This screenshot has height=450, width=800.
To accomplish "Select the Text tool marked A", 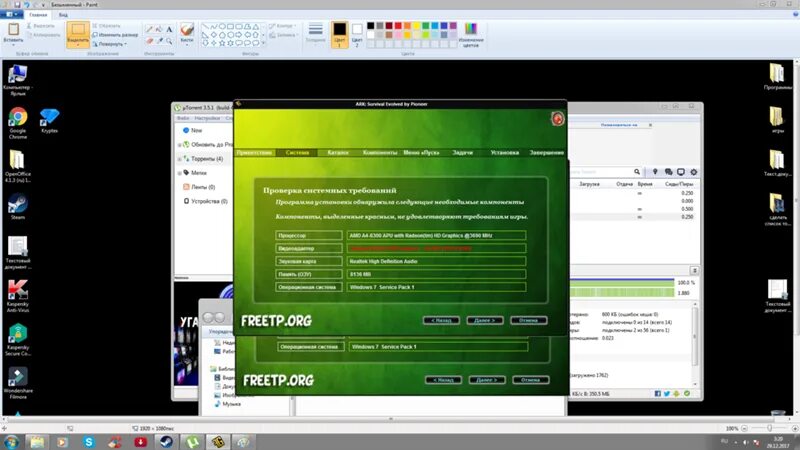I will pos(169,30).
